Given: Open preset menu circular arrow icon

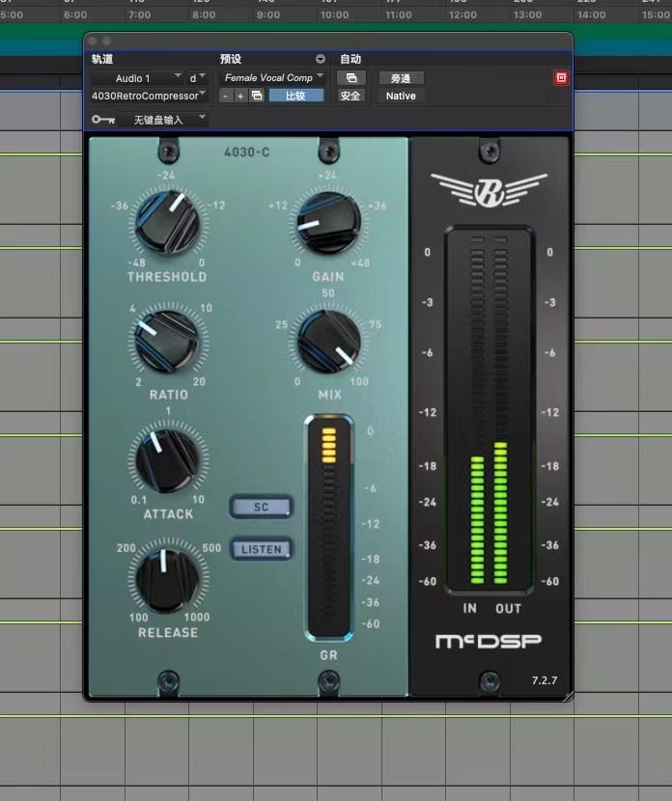Looking at the screenshot, I should [320, 59].
